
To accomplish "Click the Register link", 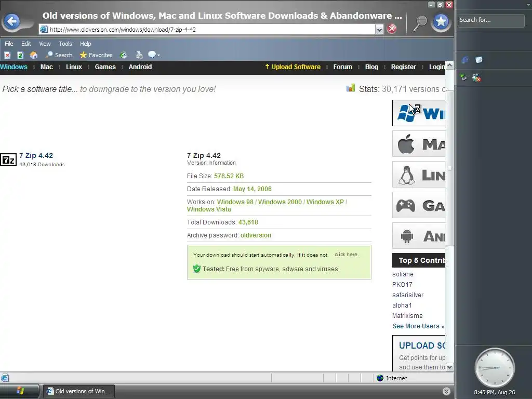I will [403, 67].
